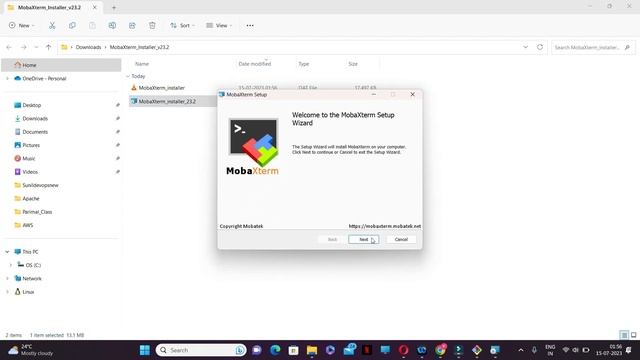Click the Search MobaXterm_Installer search box
Image resolution: width=640 pixels, height=360 pixels.
tap(593, 47)
